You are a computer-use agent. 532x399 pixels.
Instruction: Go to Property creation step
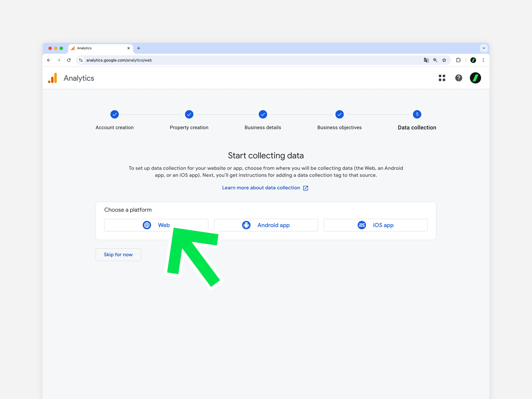coord(189,120)
